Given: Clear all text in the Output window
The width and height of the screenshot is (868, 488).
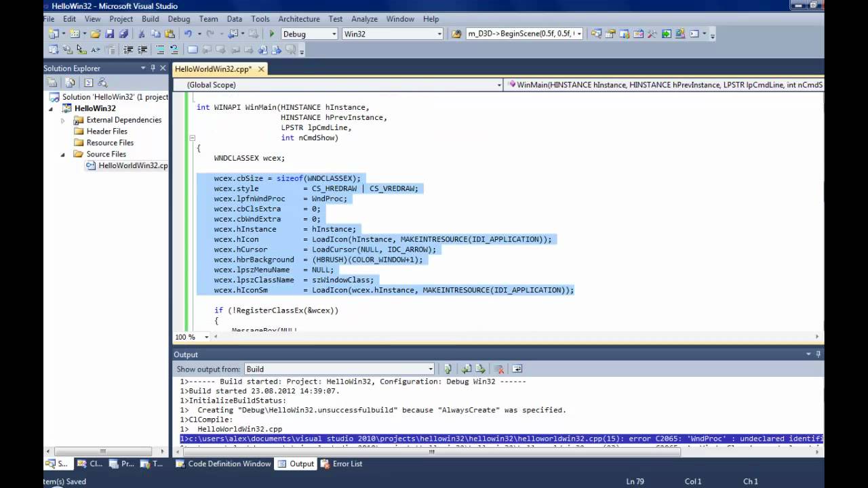Looking at the screenshot, I should pos(500,369).
